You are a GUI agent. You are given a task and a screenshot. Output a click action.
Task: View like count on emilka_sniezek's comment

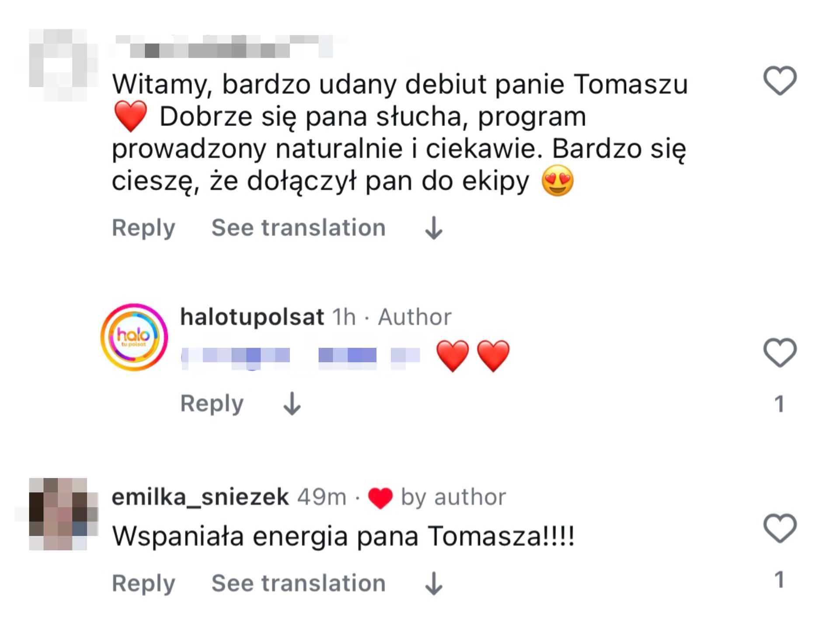point(779,580)
